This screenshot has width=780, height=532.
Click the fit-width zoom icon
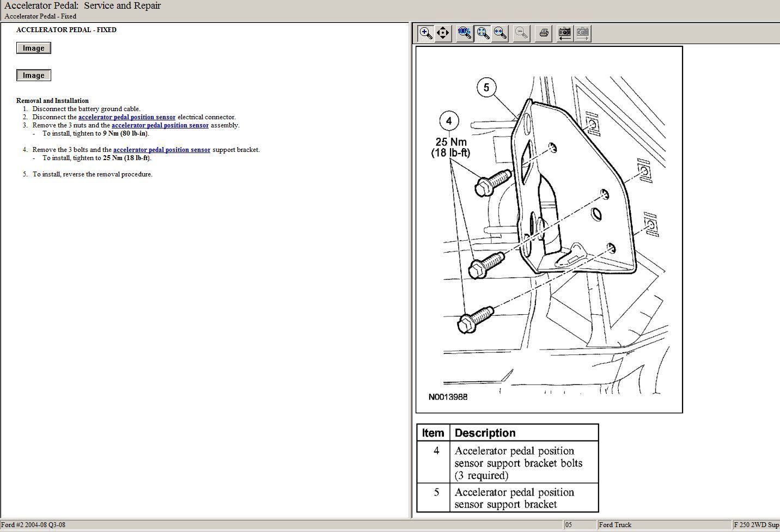tap(500, 33)
